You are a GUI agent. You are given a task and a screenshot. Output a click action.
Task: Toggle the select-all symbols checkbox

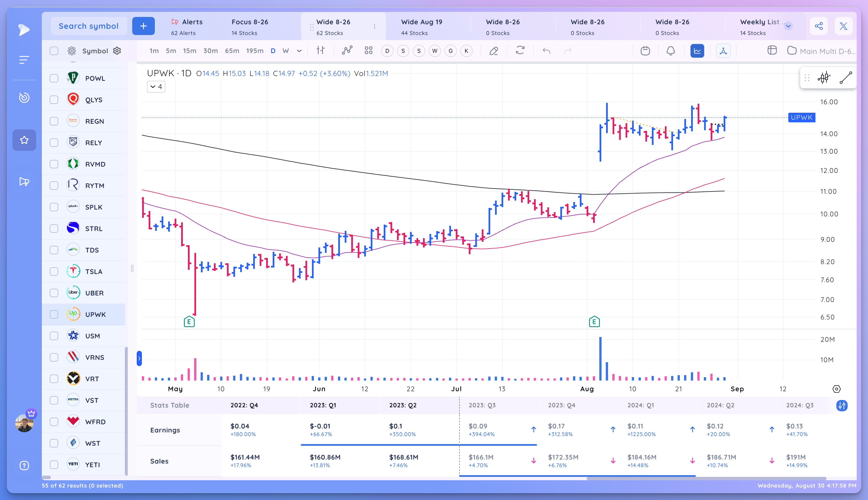click(54, 51)
